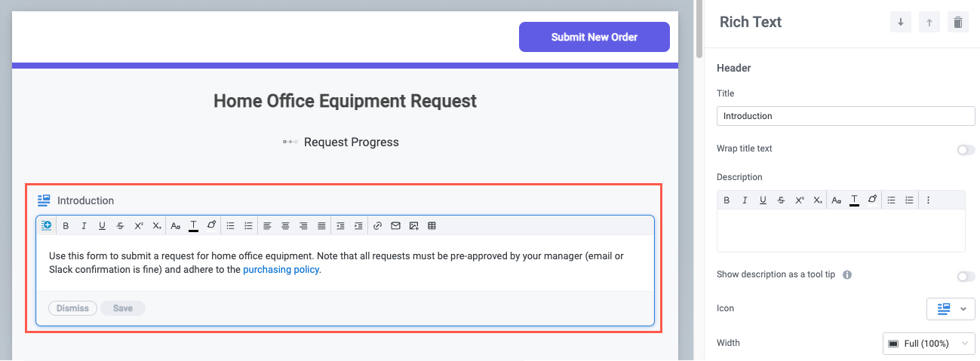The height and width of the screenshot is (361, 980).
Task: Delete the Rich Text component with trash icon
Action: coord(957,23)
